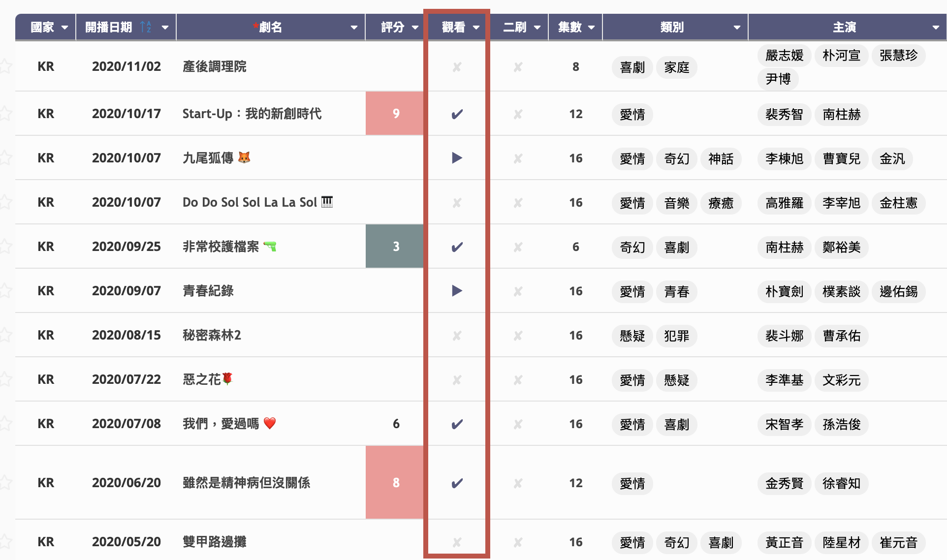Select the pink rating 9 cell

[x=395, y=114]
